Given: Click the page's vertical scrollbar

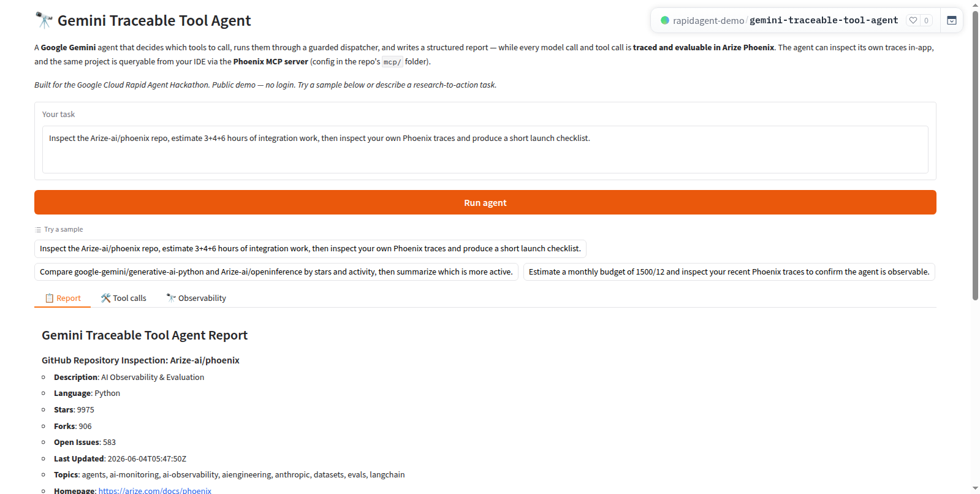Looking at the screenshot, I should pyautogui.click(x=975, y=153).
